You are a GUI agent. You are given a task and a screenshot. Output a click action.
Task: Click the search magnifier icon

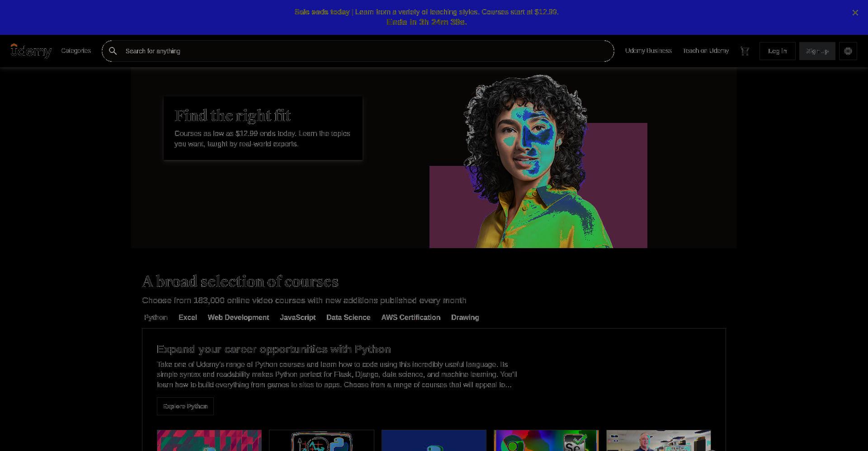tap(113, 51)
